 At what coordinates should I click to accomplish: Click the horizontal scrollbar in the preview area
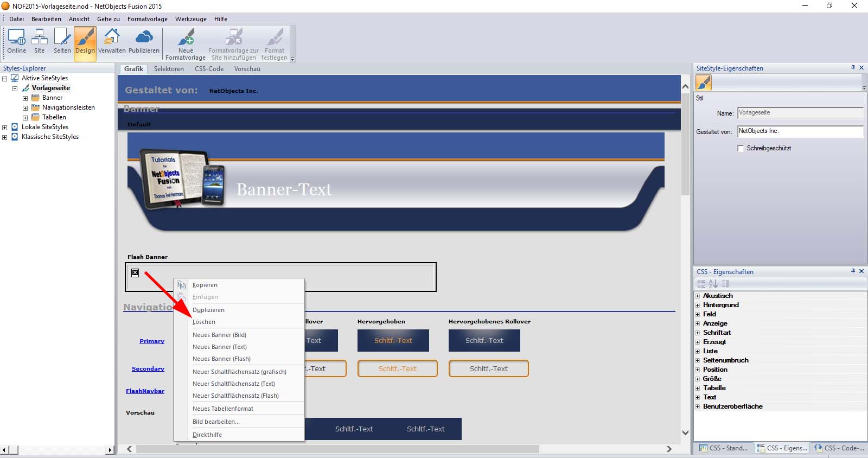[337, 449]
